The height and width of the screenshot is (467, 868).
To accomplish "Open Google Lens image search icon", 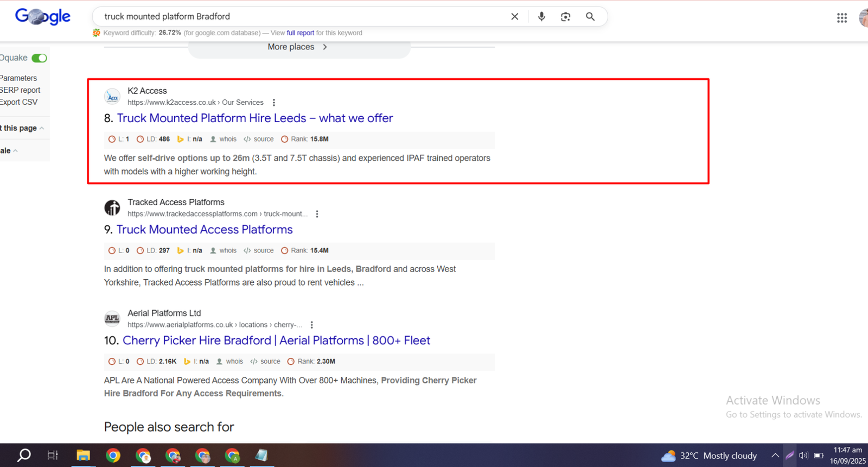I will point(565,17).
